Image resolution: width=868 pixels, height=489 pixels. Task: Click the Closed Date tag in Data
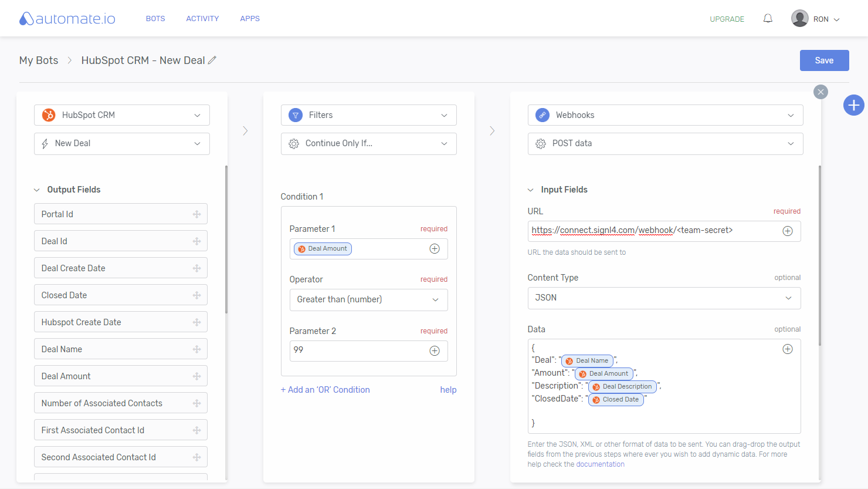(616, 400)
